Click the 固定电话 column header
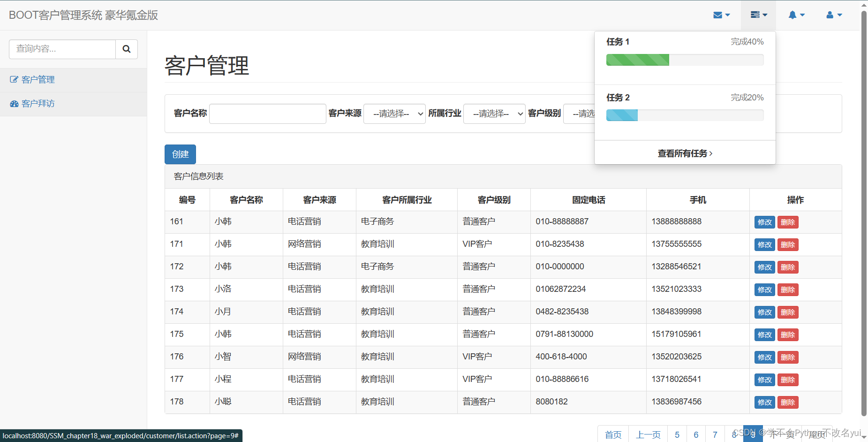 [x=589, y=200]
